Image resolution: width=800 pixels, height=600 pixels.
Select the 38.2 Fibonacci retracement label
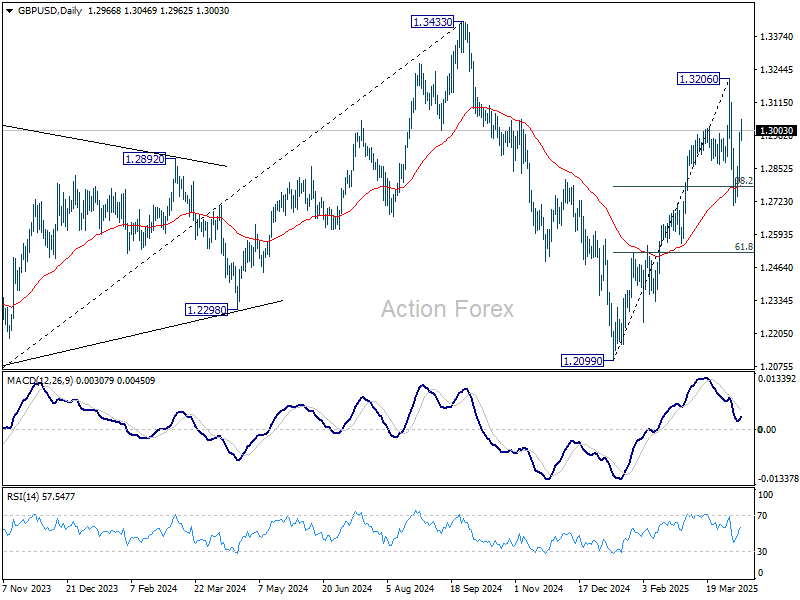coord(744,181)
